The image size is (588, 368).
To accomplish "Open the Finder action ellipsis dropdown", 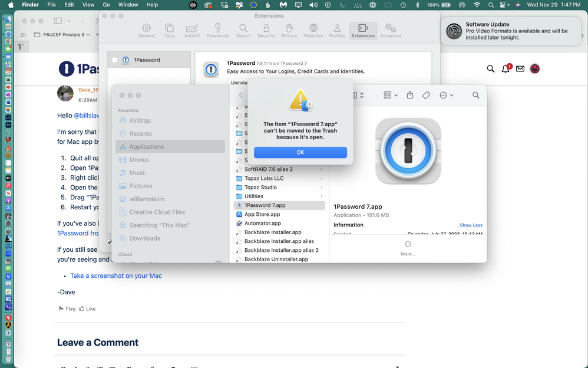I will tap(446, 95).
